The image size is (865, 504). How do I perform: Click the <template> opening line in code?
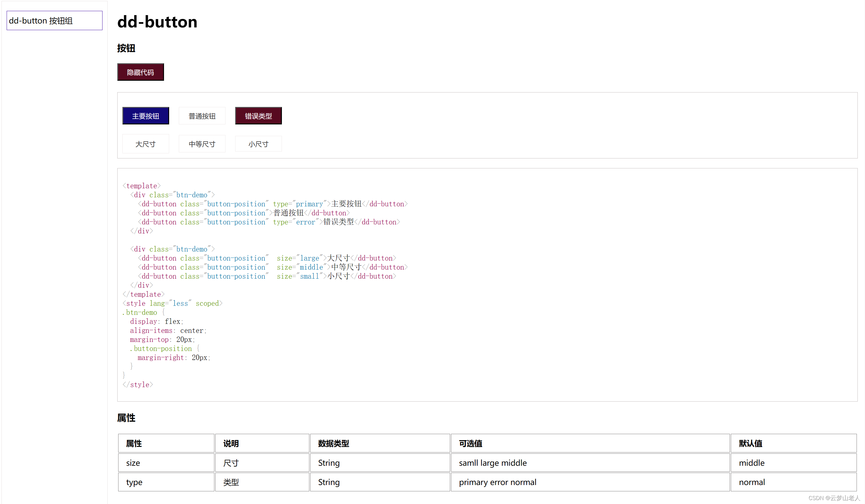[141, 186]
